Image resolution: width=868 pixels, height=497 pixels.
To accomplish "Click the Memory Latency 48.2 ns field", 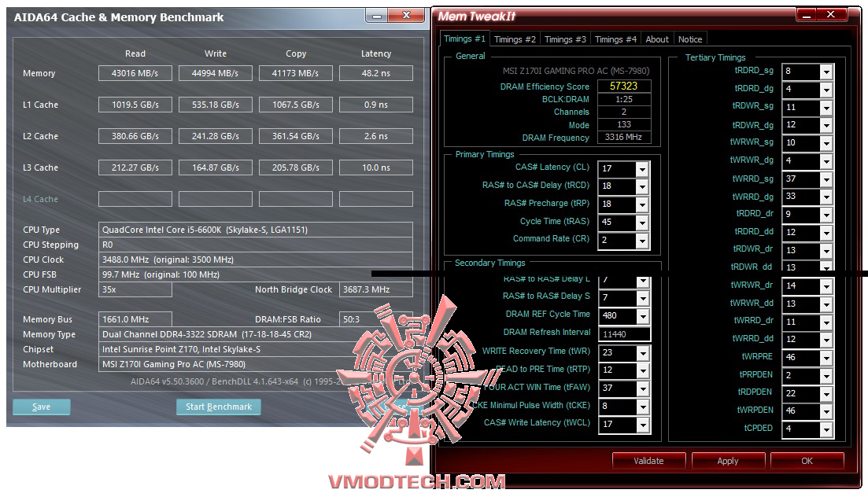I will click(376, 73).
